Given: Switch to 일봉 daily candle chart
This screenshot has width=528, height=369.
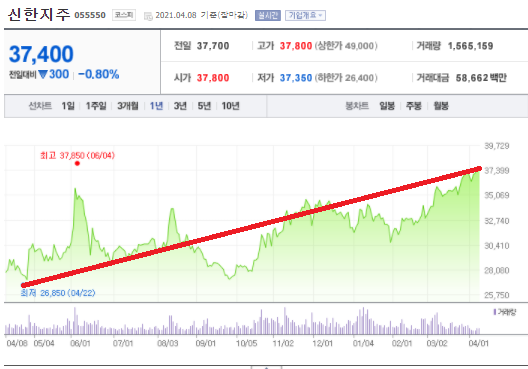Looking at the screenshot, I should point(387,106).
